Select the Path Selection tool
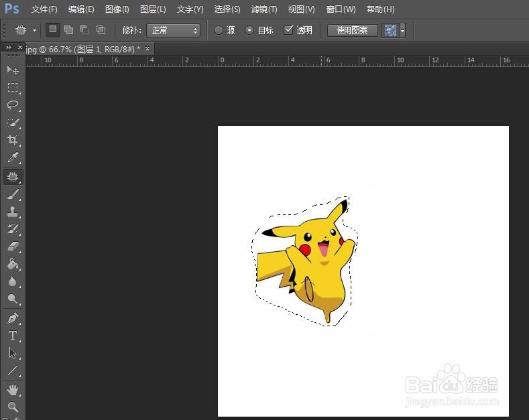529x420 pixels. click(13, 352)
